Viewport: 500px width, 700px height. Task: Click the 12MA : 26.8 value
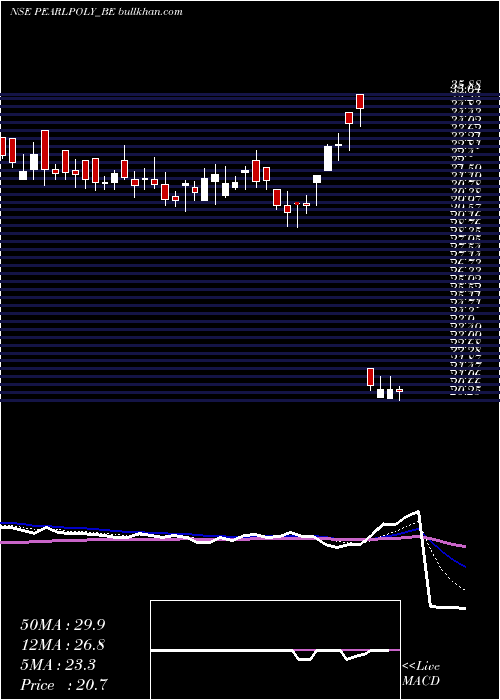pyautogui.click(x=63, y=645)
